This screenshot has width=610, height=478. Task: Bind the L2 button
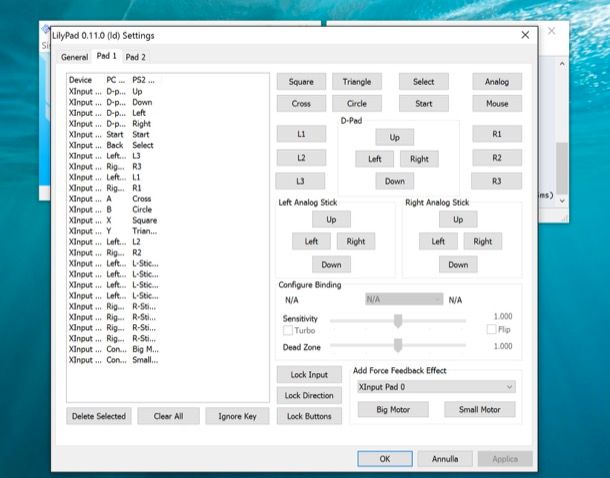click(x=301, y=158)
